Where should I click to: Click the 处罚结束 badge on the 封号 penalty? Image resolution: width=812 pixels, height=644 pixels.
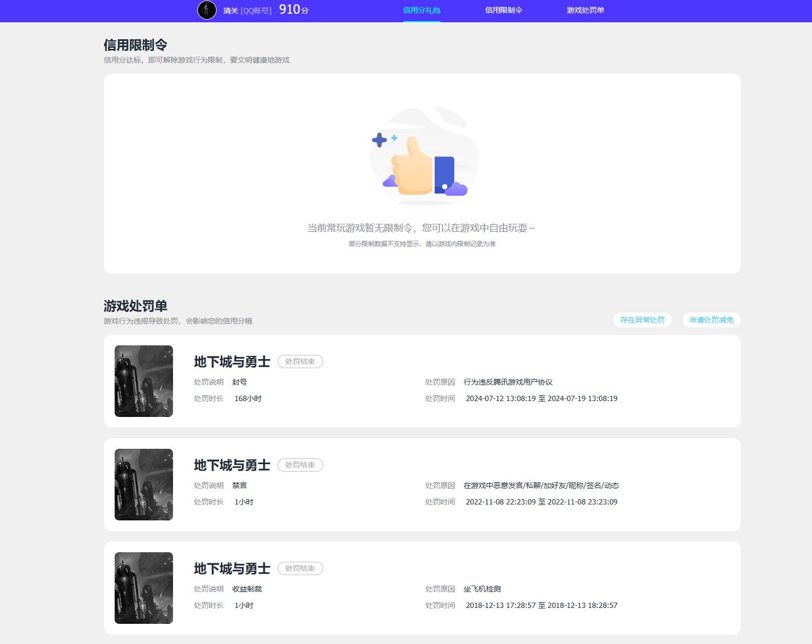(300, 361)
